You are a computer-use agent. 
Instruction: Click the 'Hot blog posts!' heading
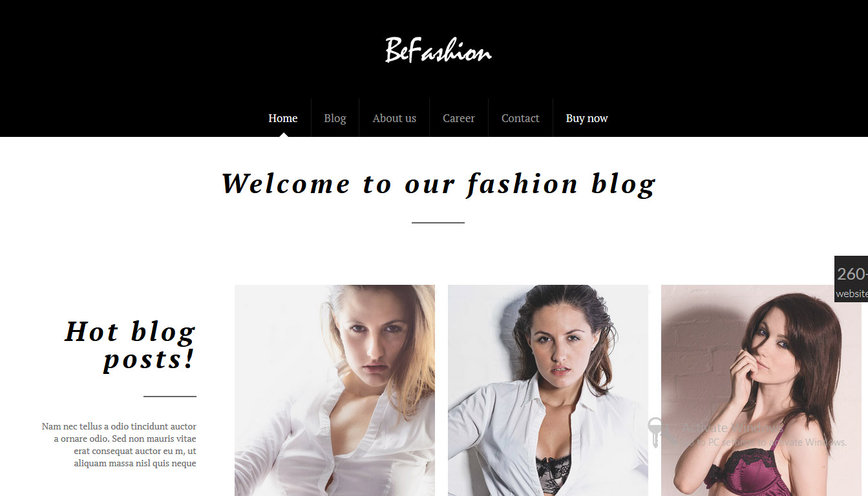pos(130,346)
